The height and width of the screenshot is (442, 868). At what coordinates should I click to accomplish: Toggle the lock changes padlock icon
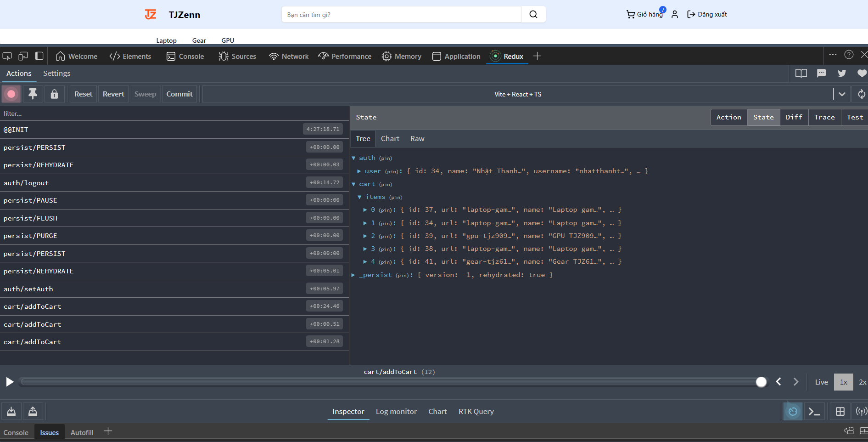[54, 94]
